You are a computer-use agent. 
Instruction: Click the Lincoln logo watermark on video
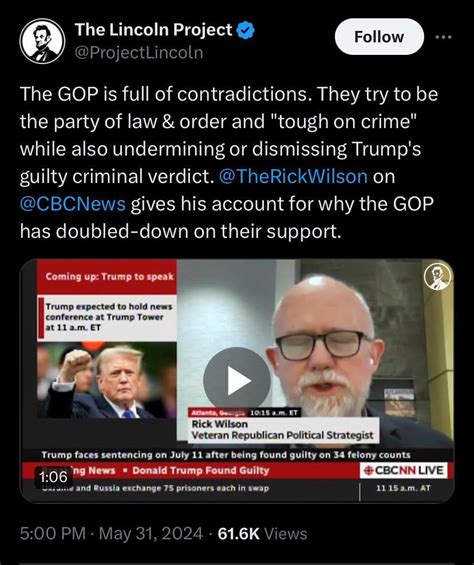click(437, 277)
